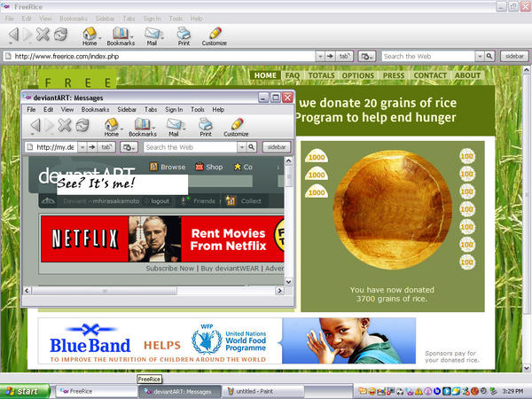Open search engine dropdown in deviantART window

[x=241, y=147]
